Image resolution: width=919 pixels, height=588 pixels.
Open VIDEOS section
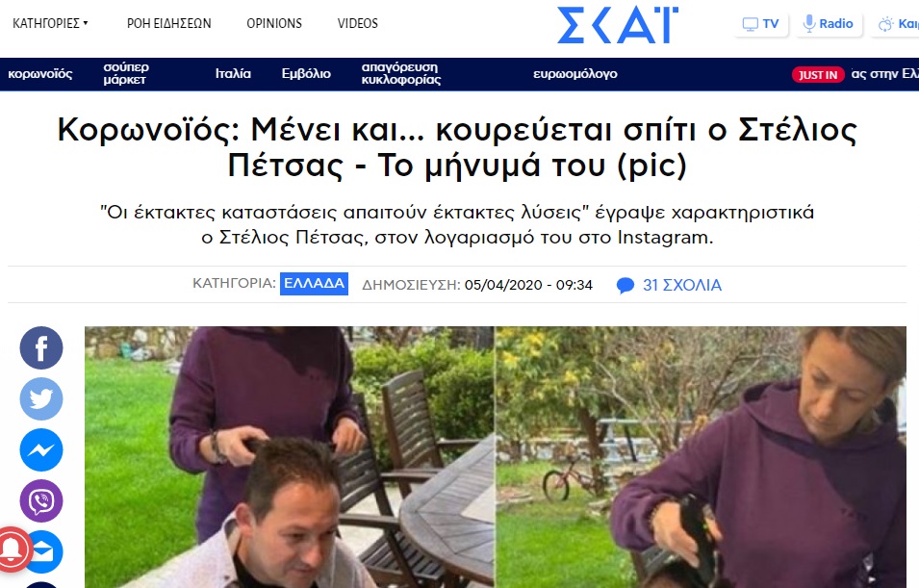(x=358, y=23)
